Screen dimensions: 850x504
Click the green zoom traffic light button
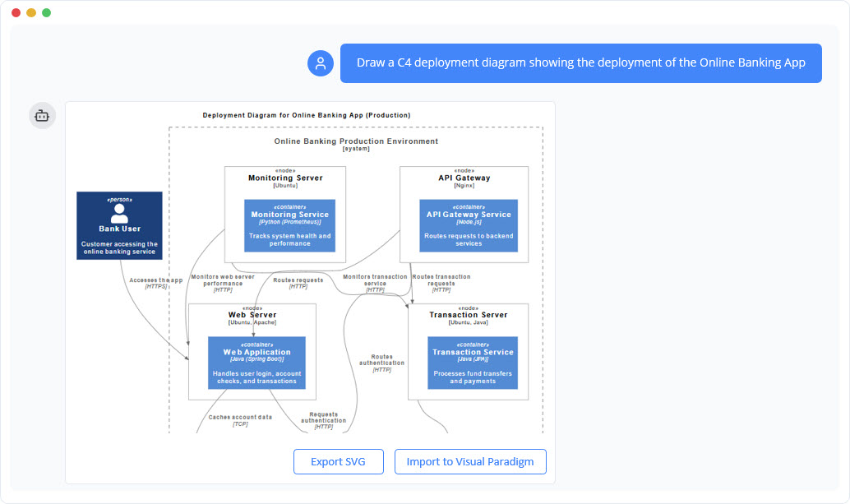pyautogui.click(x=46, y=13)
